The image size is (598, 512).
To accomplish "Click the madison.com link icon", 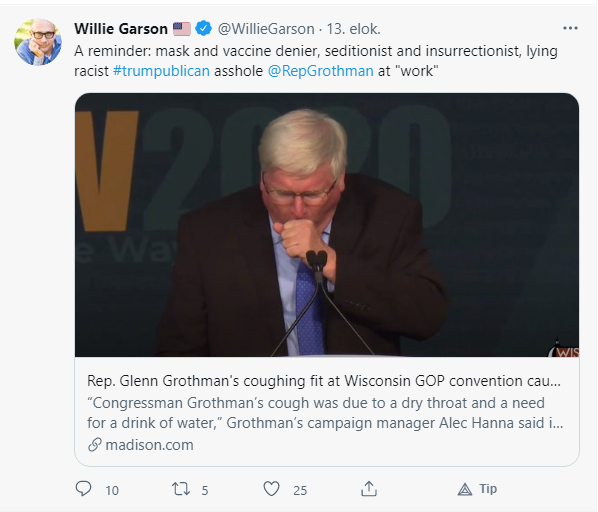I will [95, 445].
